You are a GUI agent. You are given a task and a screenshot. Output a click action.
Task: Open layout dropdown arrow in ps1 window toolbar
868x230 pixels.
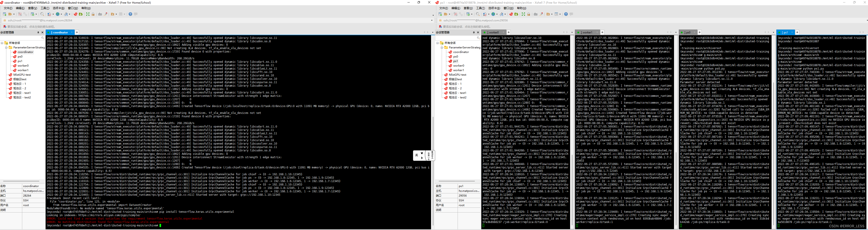click(x=560, y=14)
